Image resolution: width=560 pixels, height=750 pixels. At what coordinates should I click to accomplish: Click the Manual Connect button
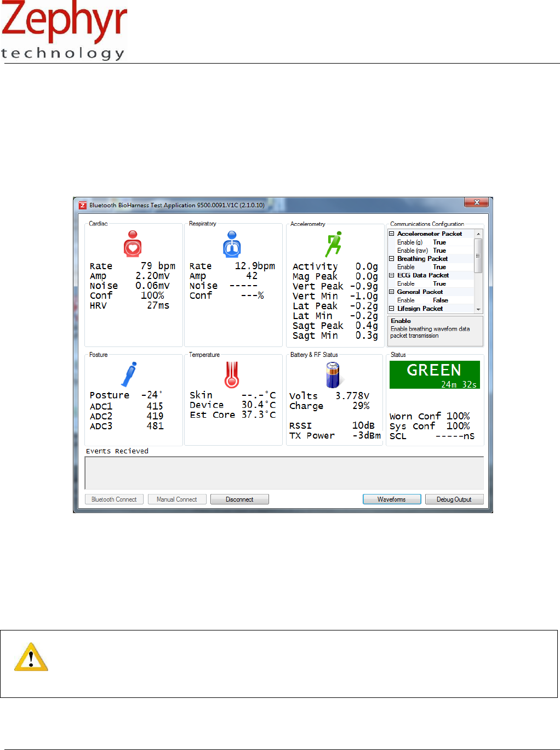(176, 499)
